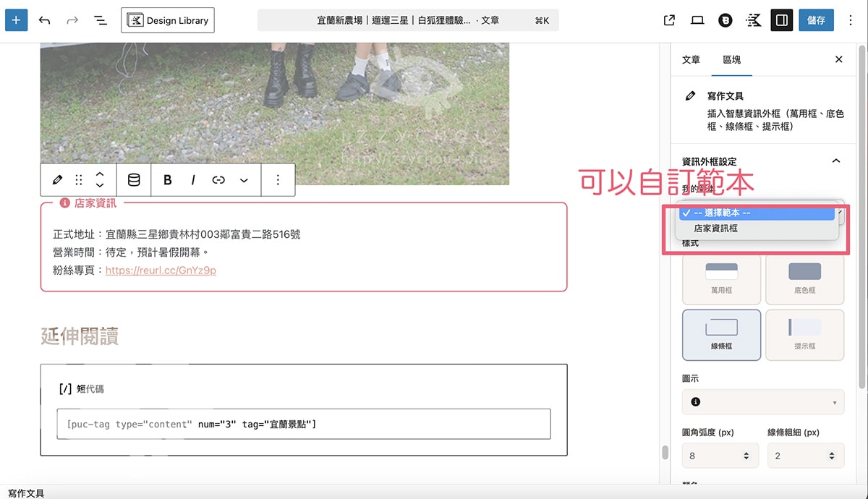Edit the puc-tag shortcode field
Viewport: 868px width, 499px height.
click(304, 424)
